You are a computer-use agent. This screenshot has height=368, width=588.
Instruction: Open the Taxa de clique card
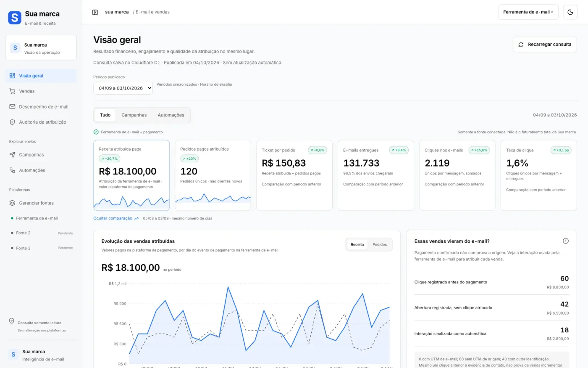click(539, 175)
